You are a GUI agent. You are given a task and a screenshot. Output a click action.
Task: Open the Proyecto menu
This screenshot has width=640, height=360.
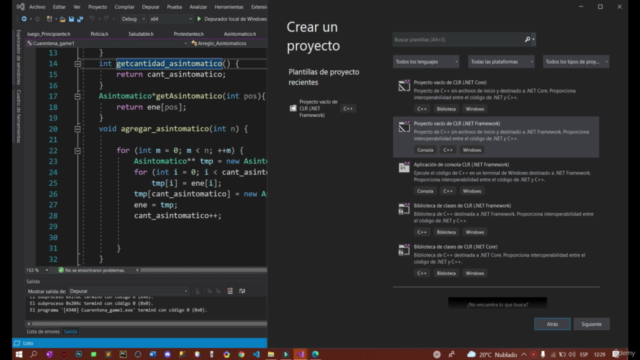coord(97,7)
